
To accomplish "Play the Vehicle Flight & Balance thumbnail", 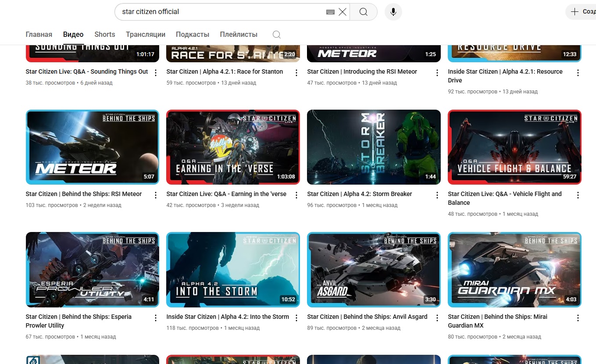I will (x=515, y=147).
